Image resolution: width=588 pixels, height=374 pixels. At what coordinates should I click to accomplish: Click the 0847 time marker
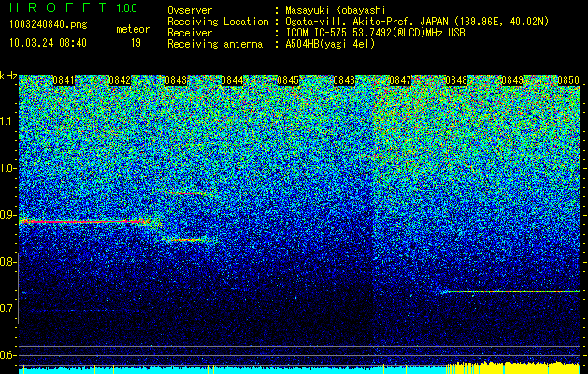[x=400, y=80]
